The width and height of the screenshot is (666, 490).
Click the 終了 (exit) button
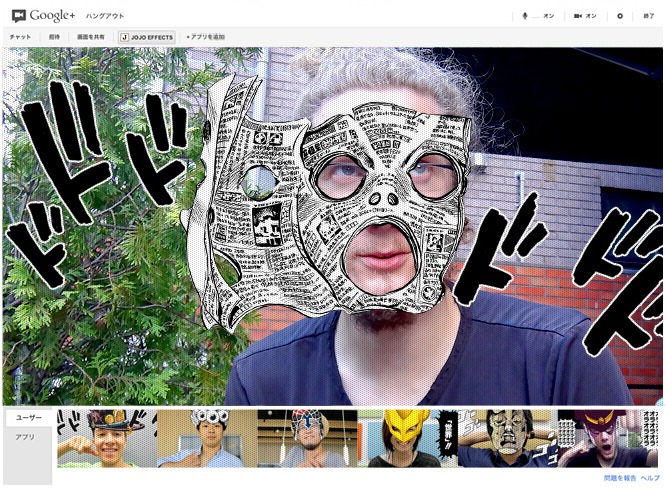(648, 16)
